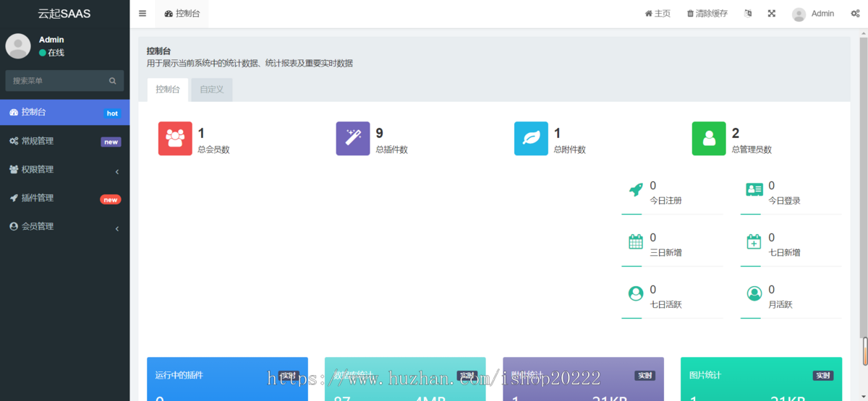
Task: Go to 主页 home link
Action: point(658,14)
